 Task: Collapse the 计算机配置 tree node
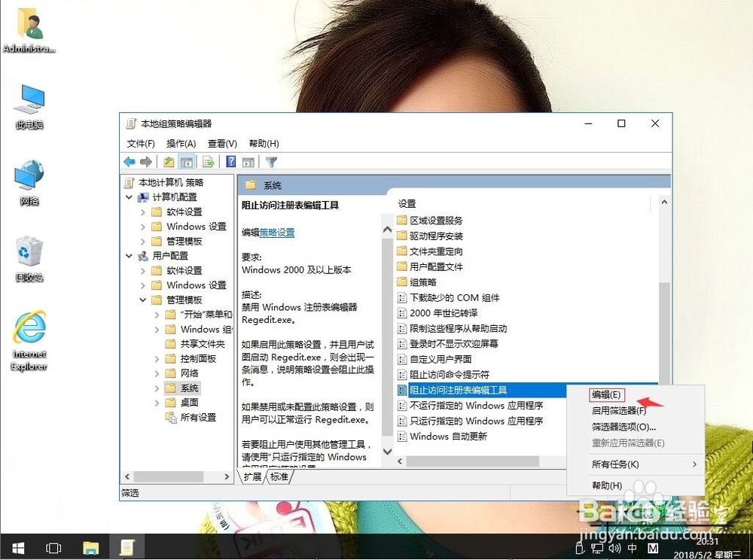point(129,197)
